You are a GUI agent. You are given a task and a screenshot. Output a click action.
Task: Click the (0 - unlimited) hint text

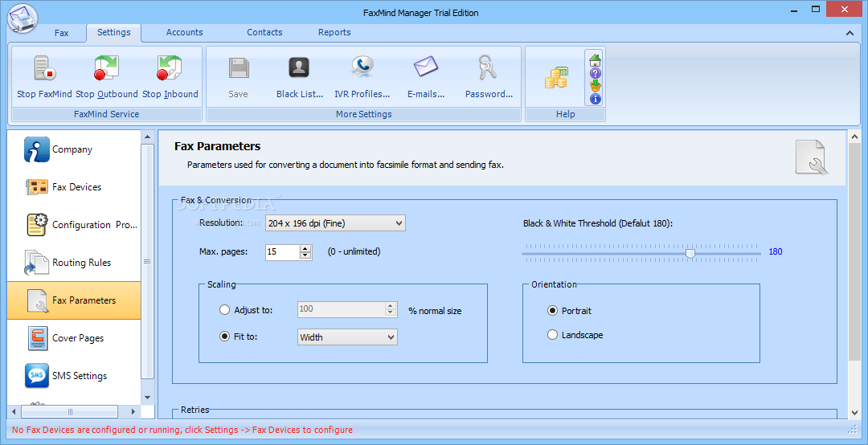[x=354, y=251]
